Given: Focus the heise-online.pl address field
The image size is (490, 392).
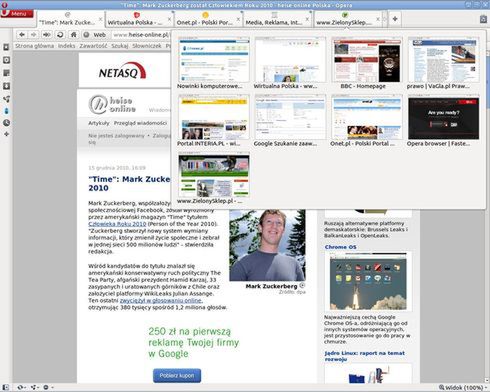Looking at the screenshot, I should (141, 35).
